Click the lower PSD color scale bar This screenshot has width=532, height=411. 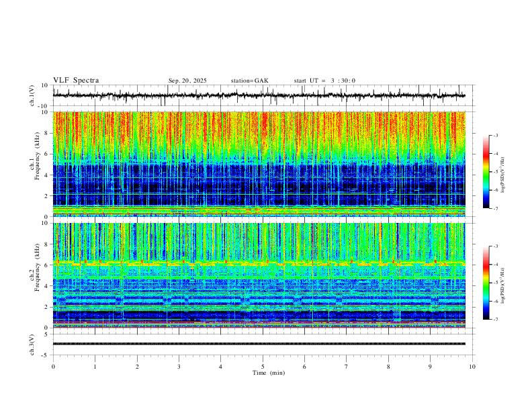click(486, 283)
